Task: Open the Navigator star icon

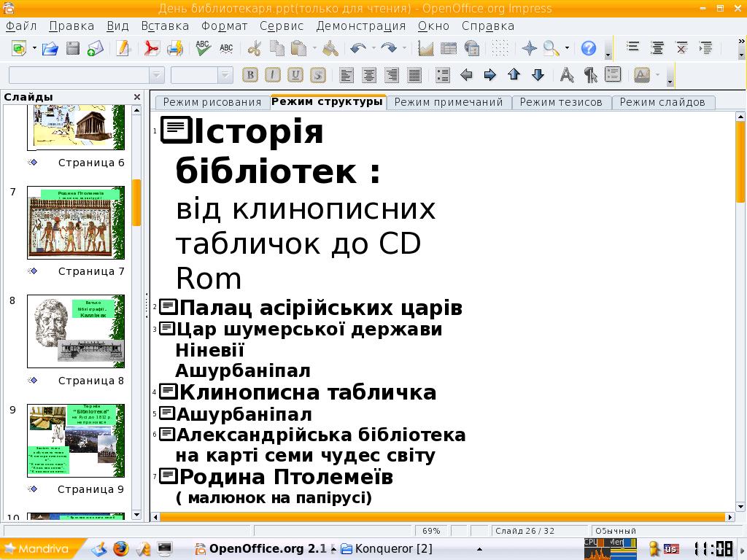Action: point(530,48)
